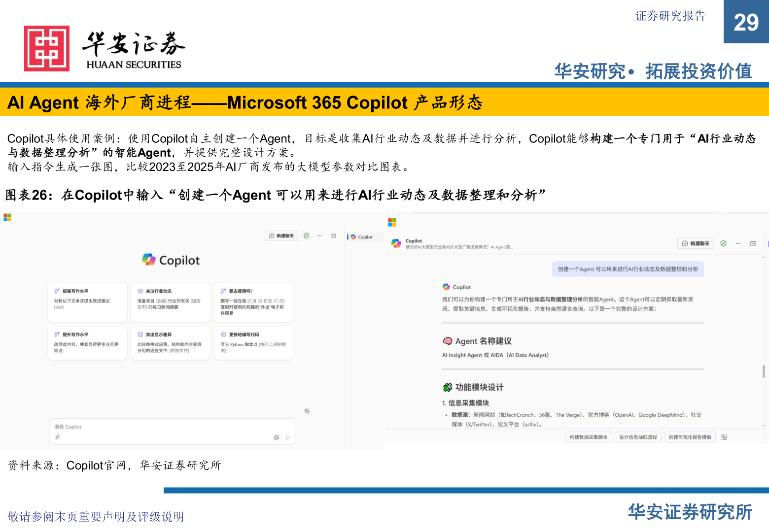Open the green shield icon in chat header

click(723, 243)
